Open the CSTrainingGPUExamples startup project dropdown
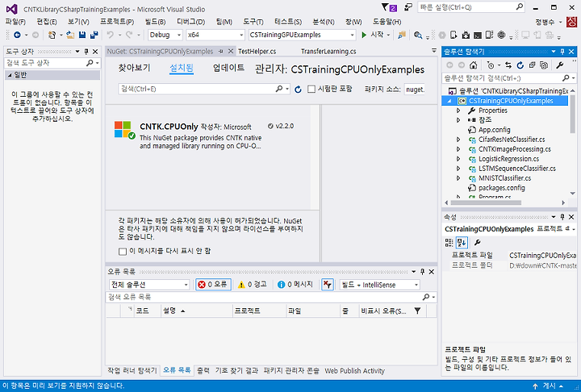This screenshot has height=392, width=581. click(302, 35)
